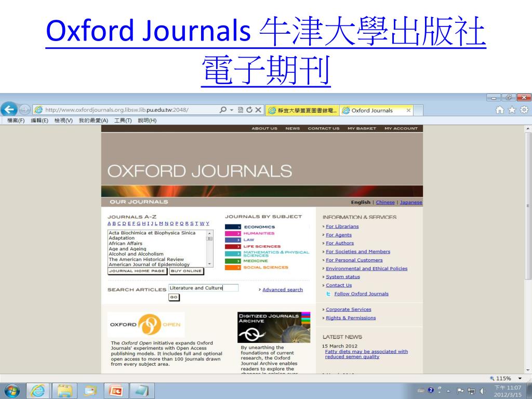
Task: Click the journal list scroll-up arrow
Action: pos(210,233)
